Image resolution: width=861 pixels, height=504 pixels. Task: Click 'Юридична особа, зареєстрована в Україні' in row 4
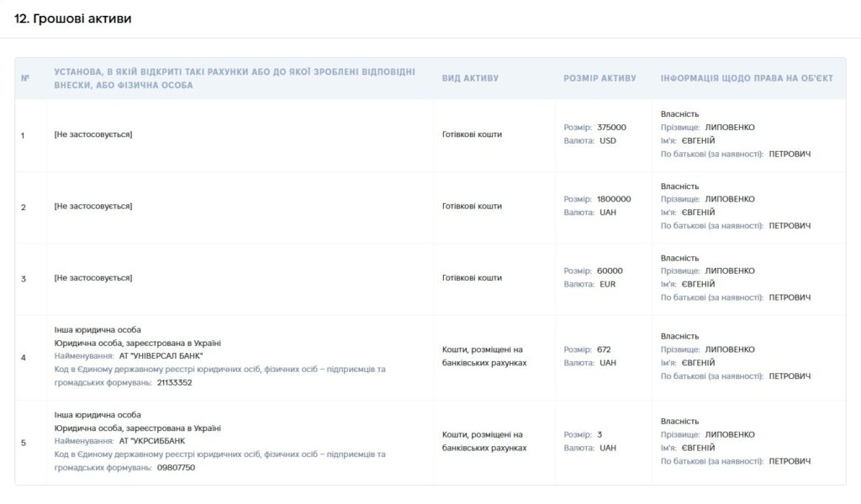tap(137, 343)
